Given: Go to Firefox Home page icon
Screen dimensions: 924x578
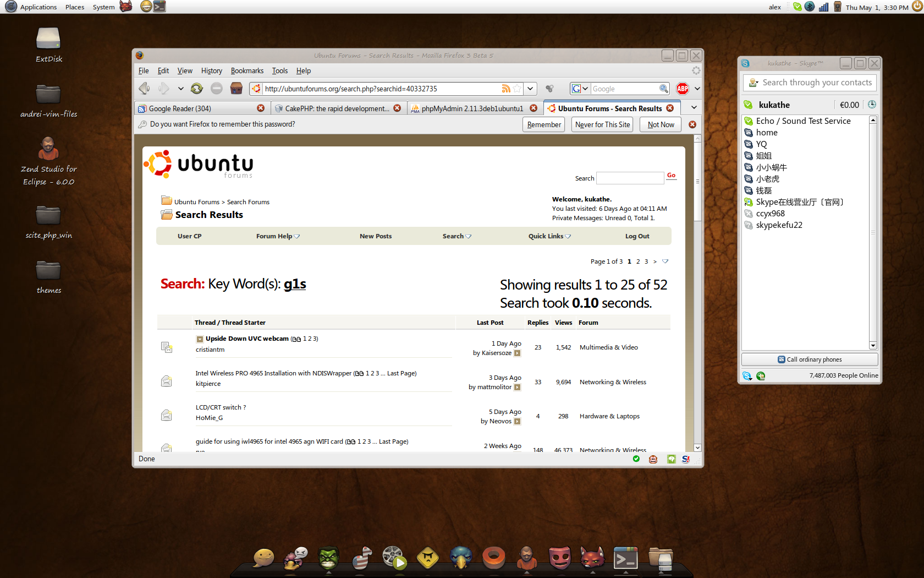Looking at the screenshot, I should coord(237,88).
